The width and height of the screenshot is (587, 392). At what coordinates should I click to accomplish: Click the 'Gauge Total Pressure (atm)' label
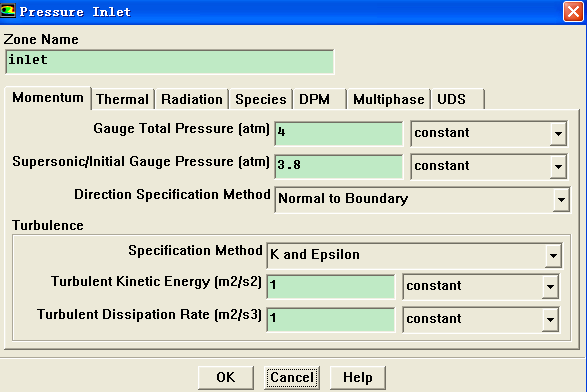182,128
